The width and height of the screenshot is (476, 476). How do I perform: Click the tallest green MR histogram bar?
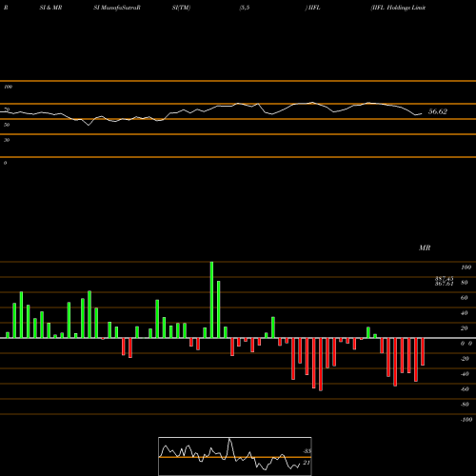(211, 300)
